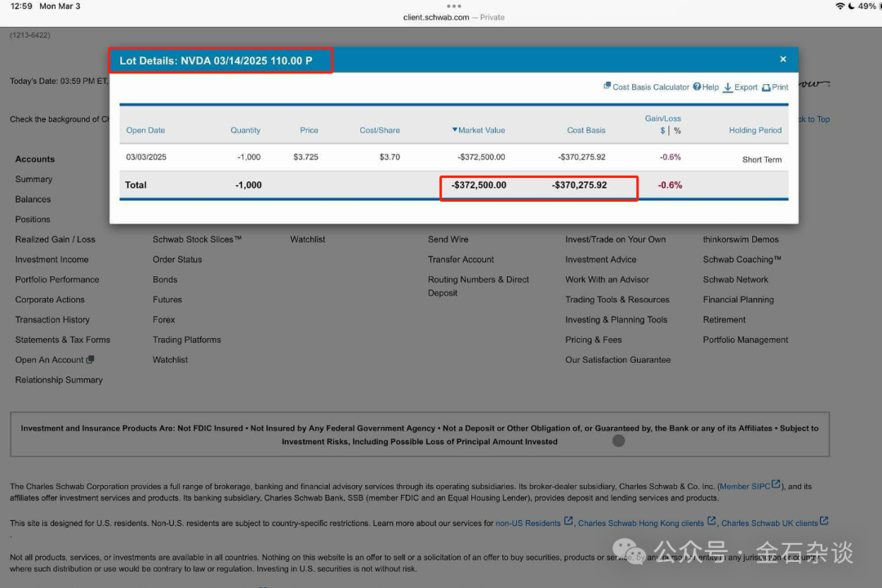Close the Lot Details dialog
The image size is (882, 588).
click(782, 59)
